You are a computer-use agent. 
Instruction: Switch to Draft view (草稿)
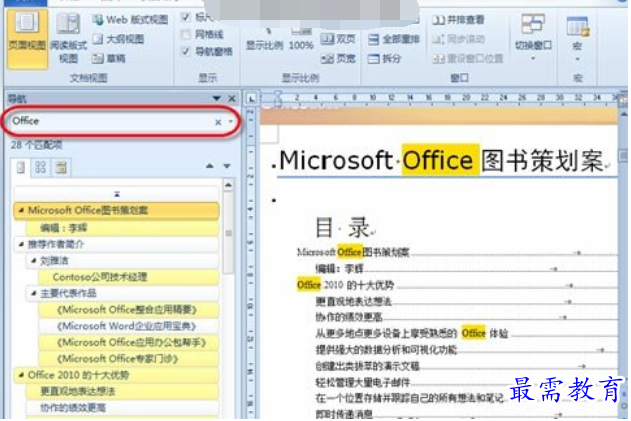(x=109, y=59)
